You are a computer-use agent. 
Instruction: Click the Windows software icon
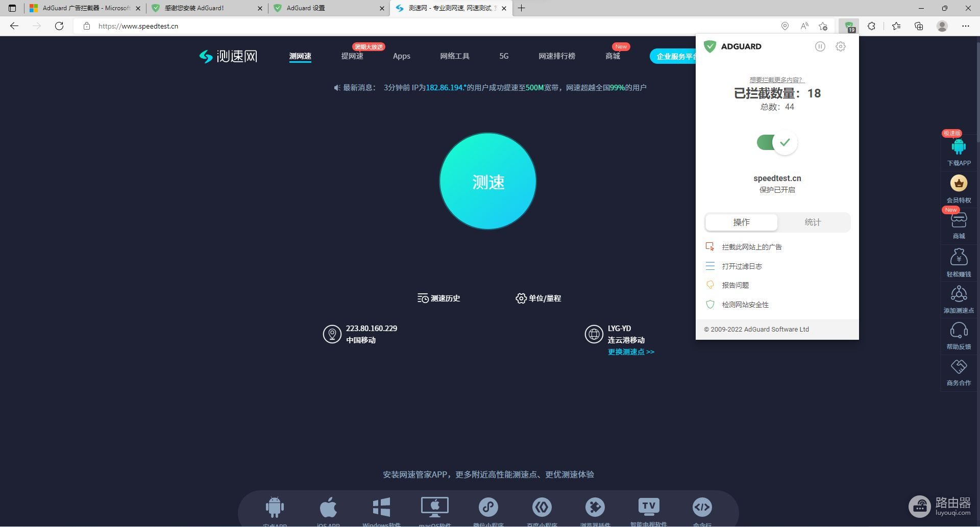381,507
